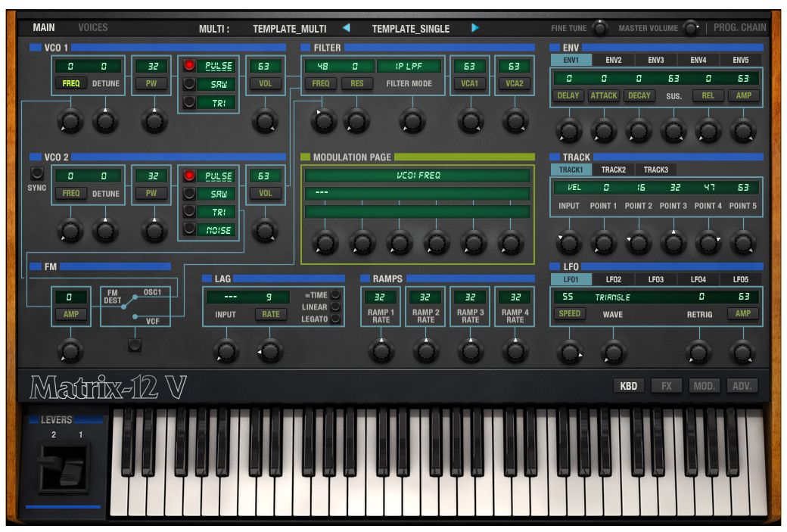This screenshot has height=532, width=787.
Task: Click the Filter resonance knob
Action: (x=356, y=121)
